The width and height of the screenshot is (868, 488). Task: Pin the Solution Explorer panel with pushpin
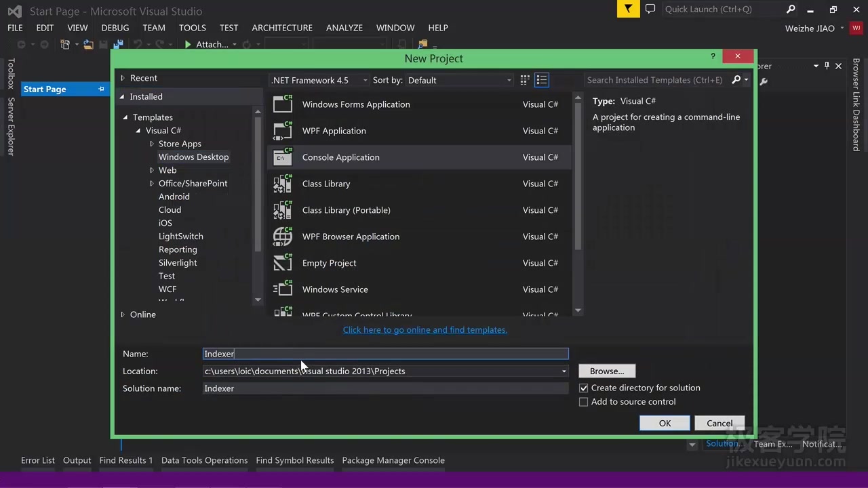click(827, 66)
